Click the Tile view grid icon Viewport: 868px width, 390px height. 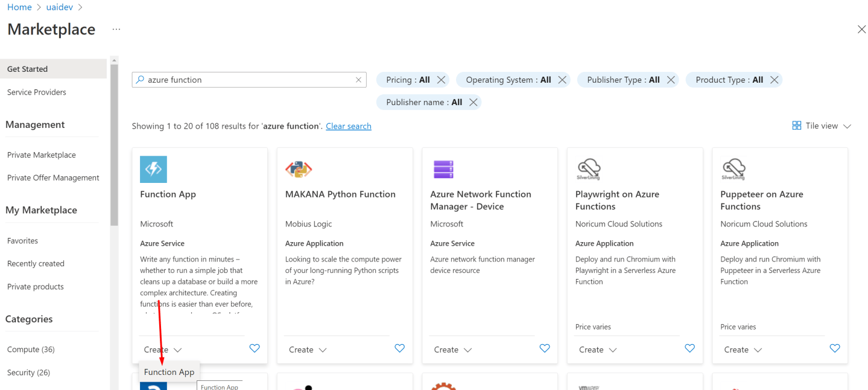coord(796,126)
